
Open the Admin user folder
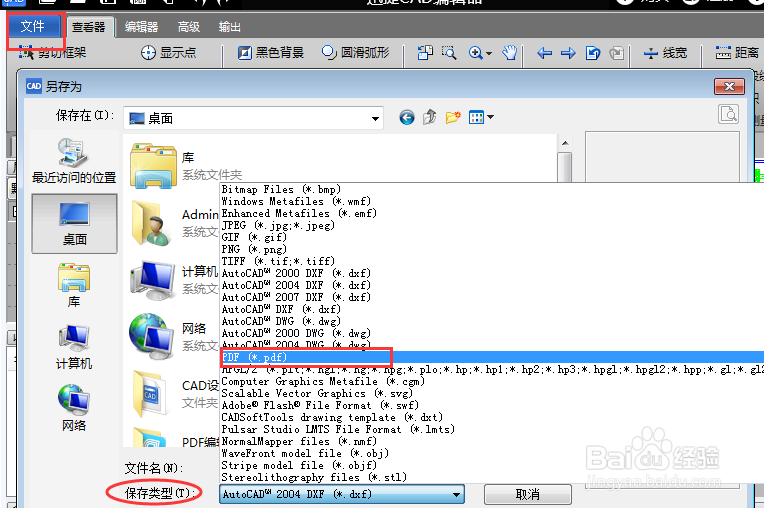point(174,223)
